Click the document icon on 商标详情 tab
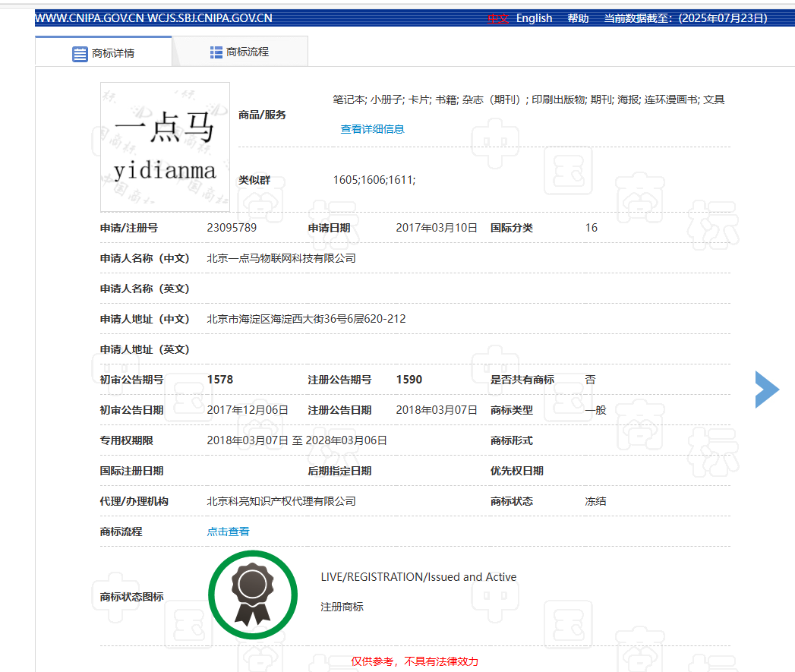795x672 pixels. (x=80, y=54)
